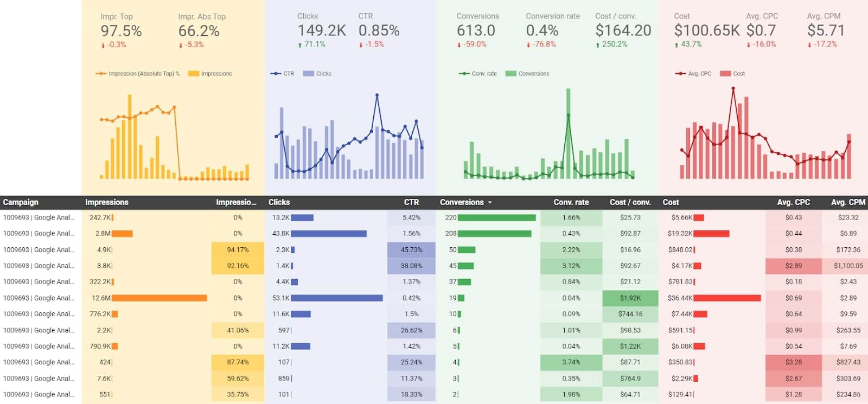Click the 71.1% clicks change indicator
This screenshot has width=868, height=404.
click(x=311, y=44)
